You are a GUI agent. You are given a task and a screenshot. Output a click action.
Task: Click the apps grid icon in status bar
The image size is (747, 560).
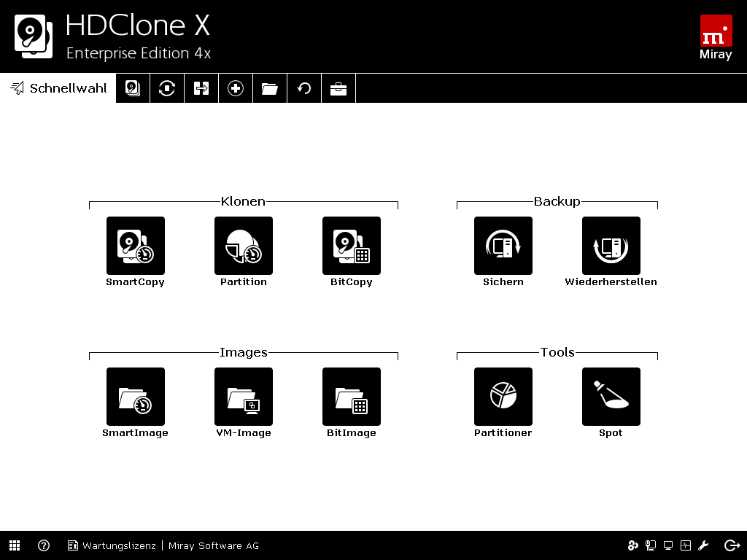[x=15, y=545]
